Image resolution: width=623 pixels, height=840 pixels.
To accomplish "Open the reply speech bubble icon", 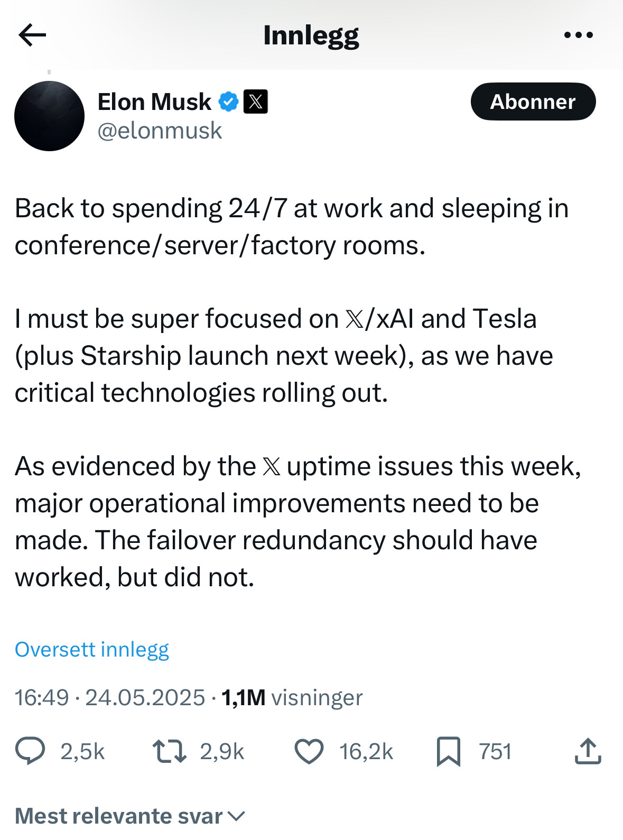I will (x=30, y=751).
